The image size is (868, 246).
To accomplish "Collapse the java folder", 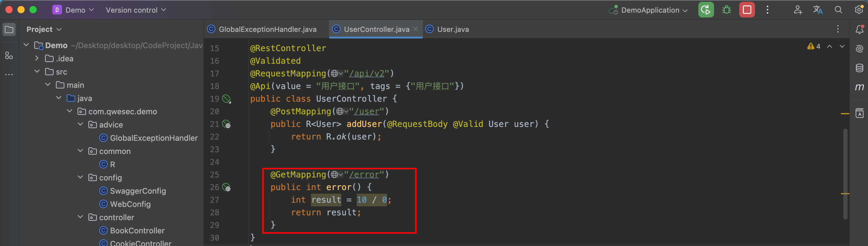I will pyautogui.click(x=59, y=98).
